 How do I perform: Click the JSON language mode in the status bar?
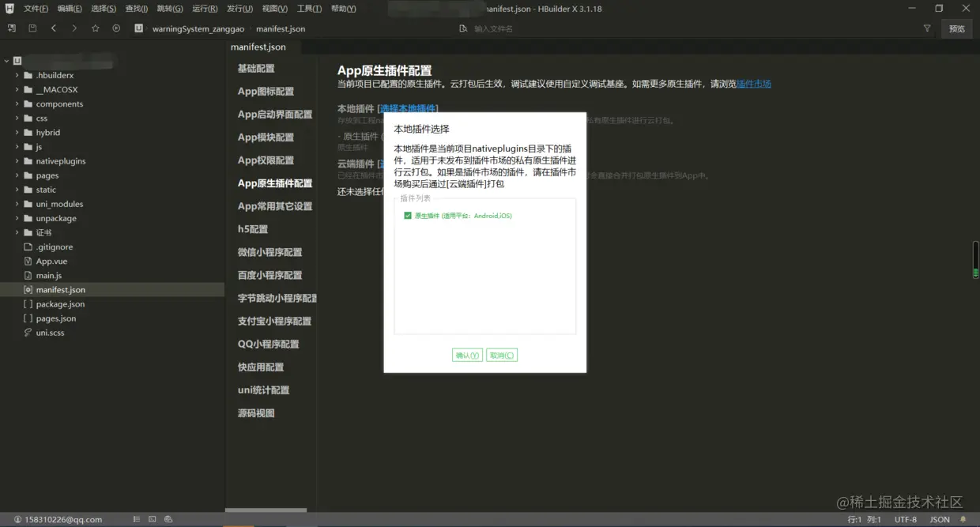point(940,519)
